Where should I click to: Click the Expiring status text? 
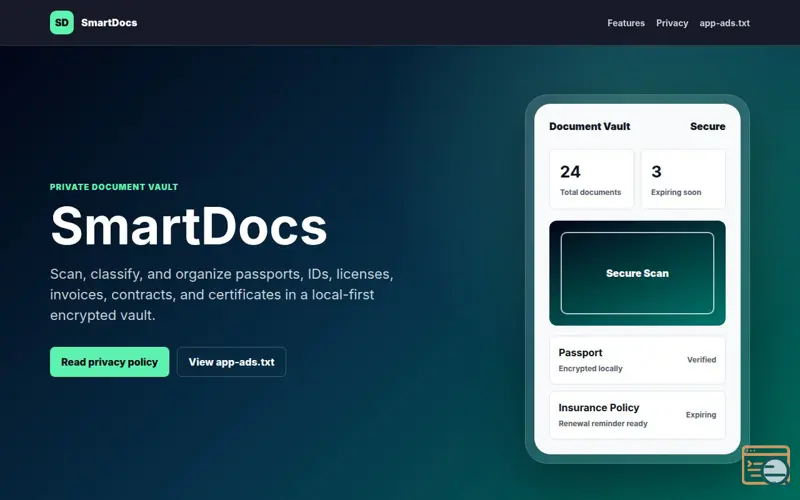701,415
